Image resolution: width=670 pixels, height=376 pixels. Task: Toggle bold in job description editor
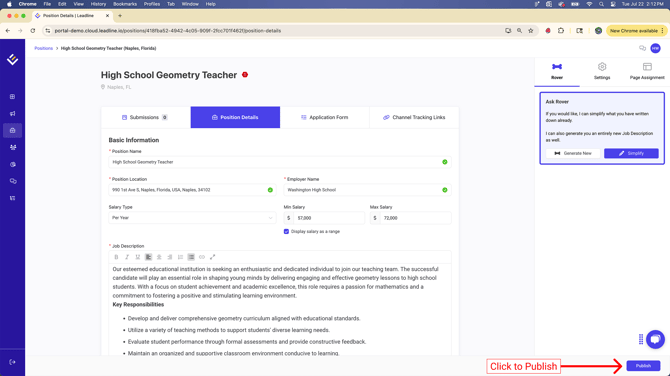116,257
